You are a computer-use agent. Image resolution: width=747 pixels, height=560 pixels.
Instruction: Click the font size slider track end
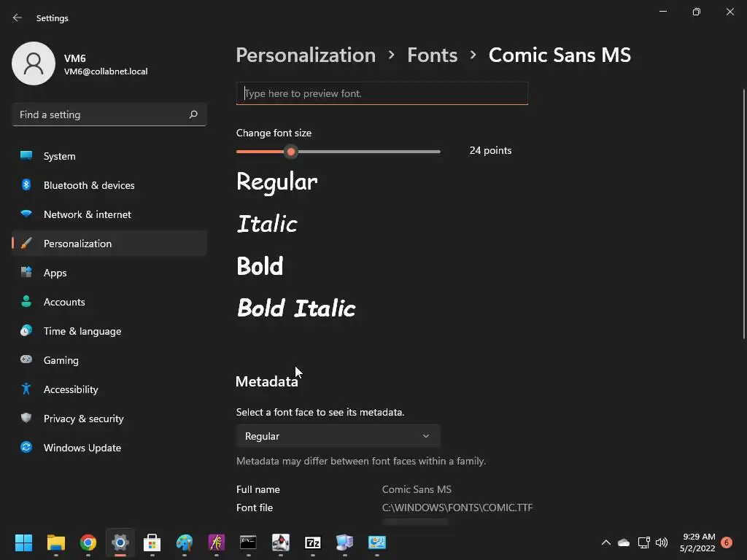click(x=438, y=152)
